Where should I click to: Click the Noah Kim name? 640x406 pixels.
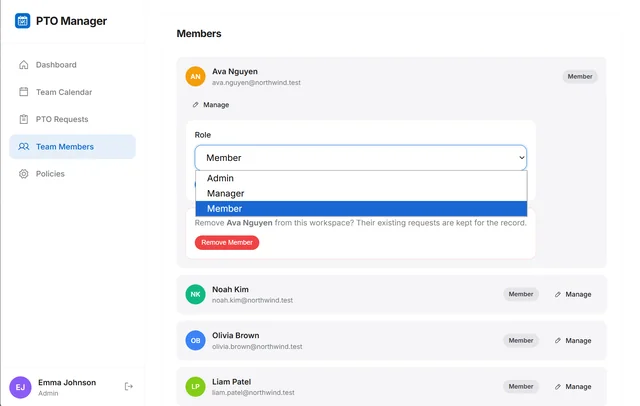230,289
